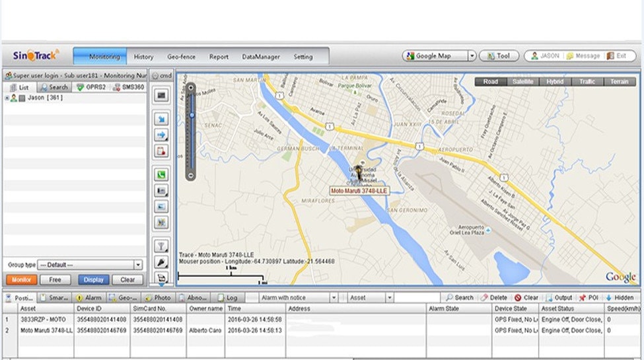
Task: Switch map to Terrain view
Action: 620,81
